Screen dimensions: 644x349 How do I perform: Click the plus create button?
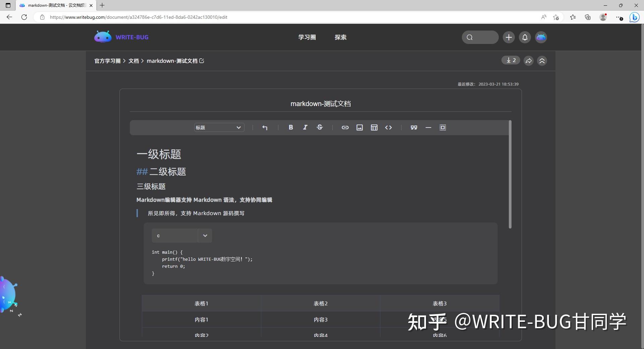(x=509, y=37)
